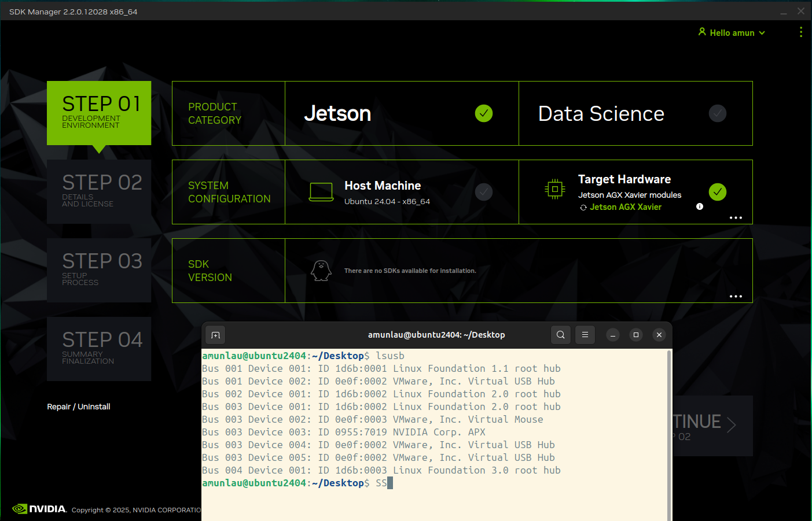The height and width of the screenshot is (521, 812).
Task: Open the user profile icon next to Hello amun
Action: point(702,32)
